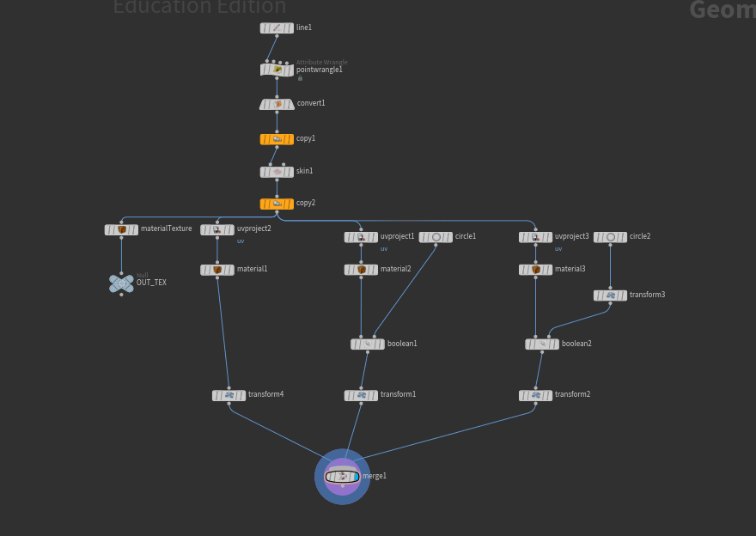756x536 pixels.
Task: Click the transform2 node name label
Action: point(572,395)
